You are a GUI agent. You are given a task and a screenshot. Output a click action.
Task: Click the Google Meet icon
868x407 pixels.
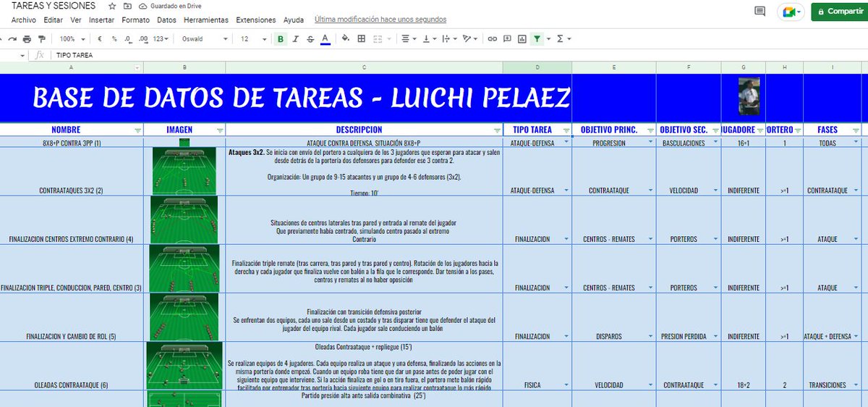point(790,11)
